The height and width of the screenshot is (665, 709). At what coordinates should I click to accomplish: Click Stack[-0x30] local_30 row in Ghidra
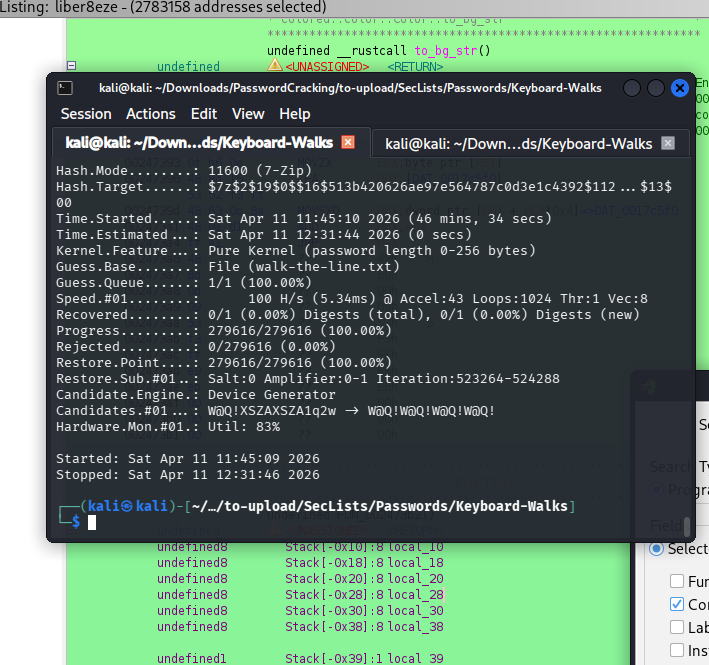pos(300,611)
